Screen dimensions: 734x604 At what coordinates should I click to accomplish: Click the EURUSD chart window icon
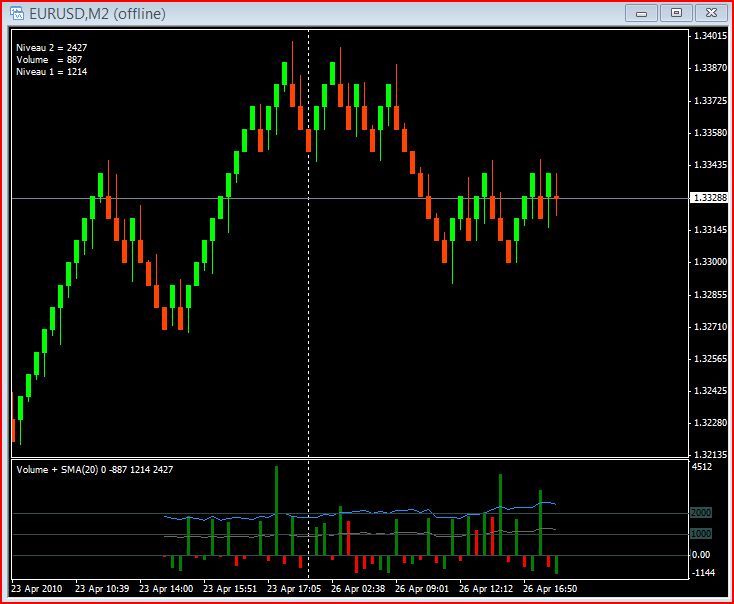click(16, 13)
